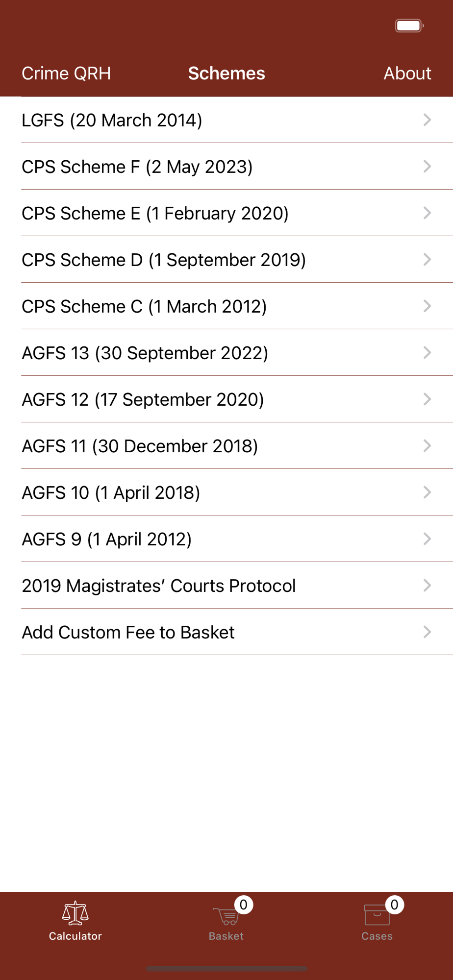Viewport: 453px width, 980px height.
Task: Tap the battery status icon
Action: coord(409,25)
